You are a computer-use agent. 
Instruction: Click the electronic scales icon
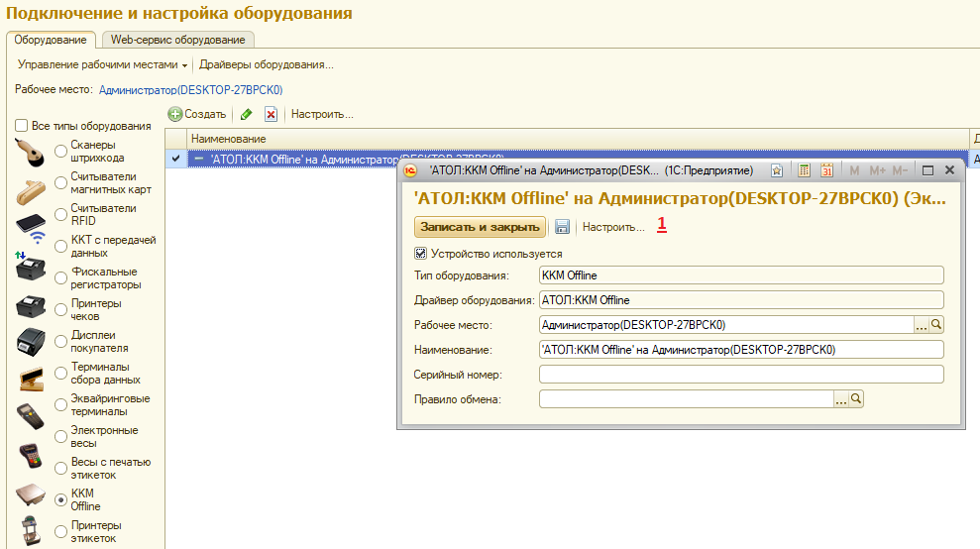pyautogui.click(x=31, y=494)
